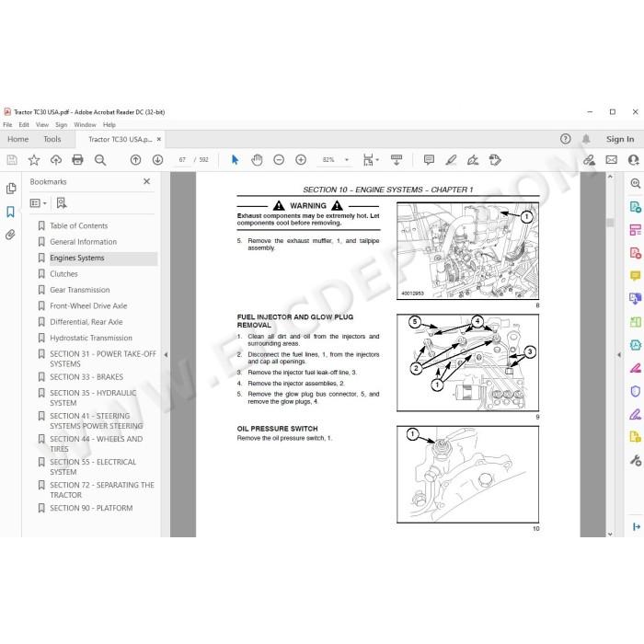
Task: Click document scrollbar down arrow
Action: 610,534
